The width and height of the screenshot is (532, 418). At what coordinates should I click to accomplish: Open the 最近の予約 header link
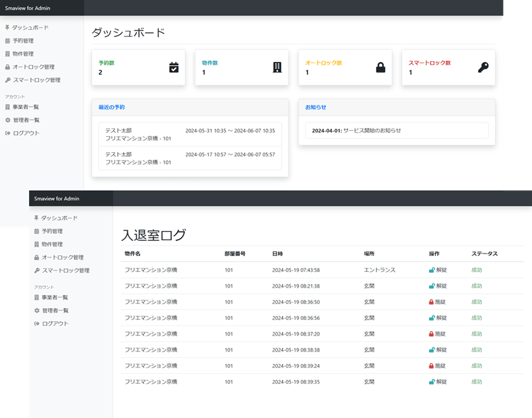tap(112, 107)
